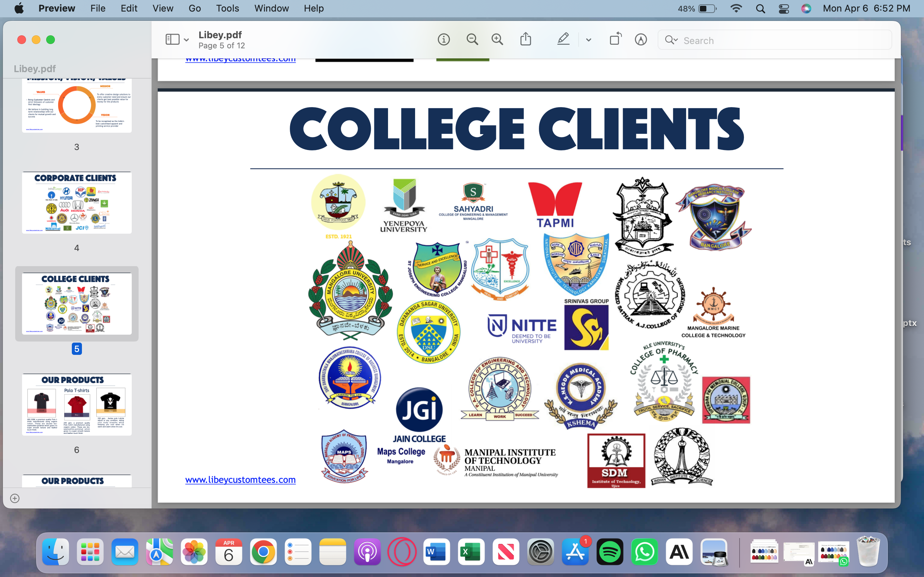Click the zoom in magnifier icon
The image size is (924, 577).
(x=497, y=39)
